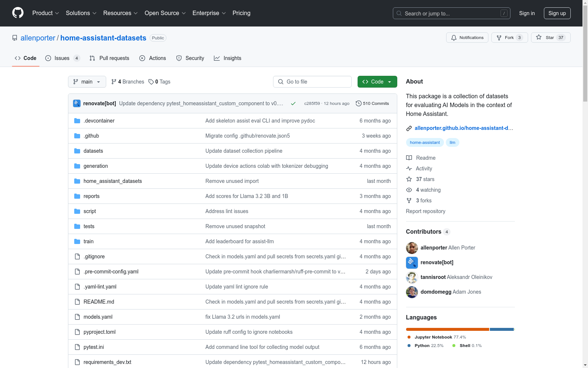Switch to the Insights tab

click(x=228, y=58)
